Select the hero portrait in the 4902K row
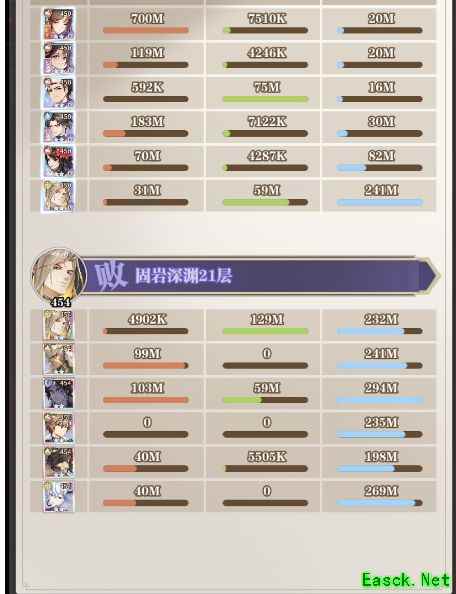Screen dimensions: 456x594 [x=58, y=325]
